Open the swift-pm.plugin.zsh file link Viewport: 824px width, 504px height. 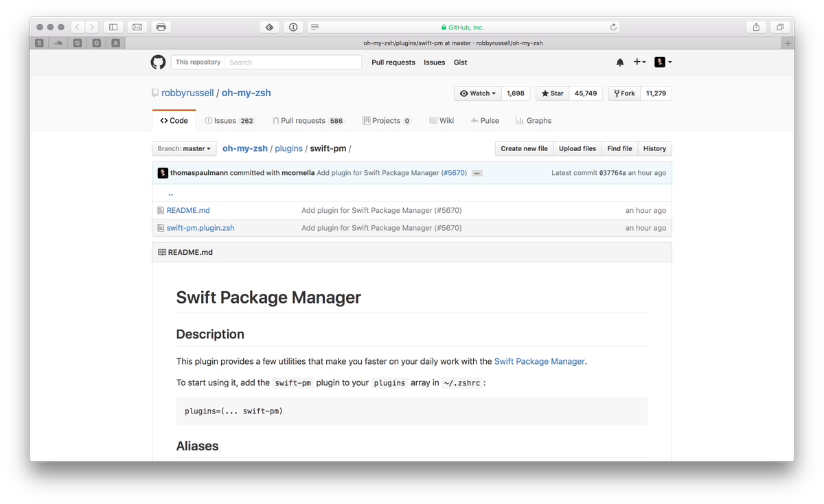pos(201,227)
